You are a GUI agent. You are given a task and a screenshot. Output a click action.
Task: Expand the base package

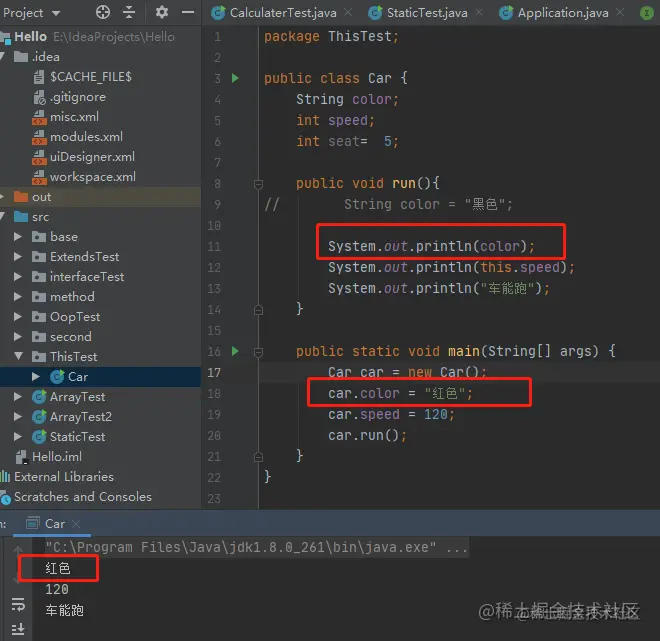[18, 237]
